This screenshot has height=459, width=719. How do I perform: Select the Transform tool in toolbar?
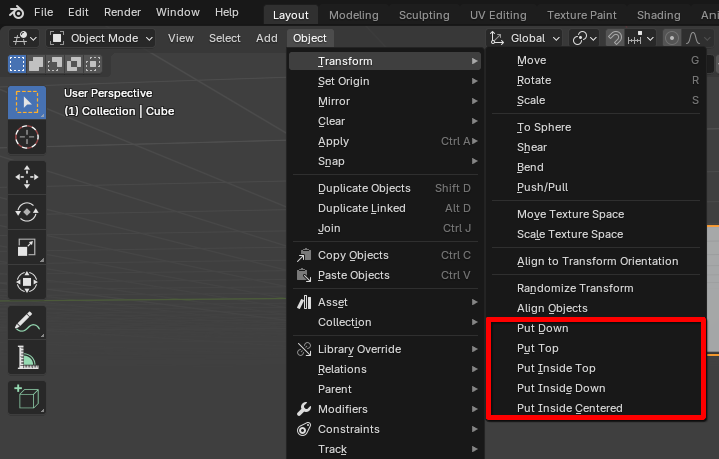pyautogui.click(x=27, y=282)
